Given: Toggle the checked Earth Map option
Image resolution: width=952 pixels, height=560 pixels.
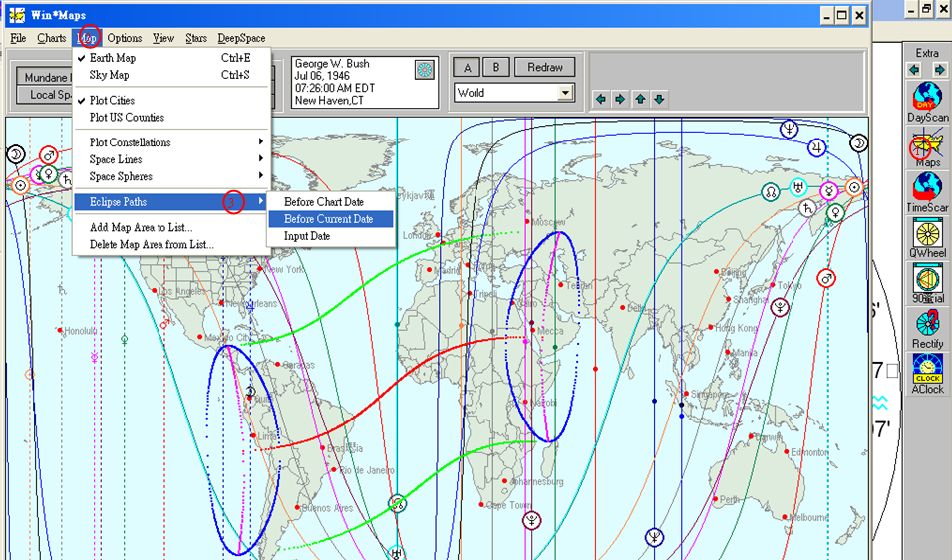Looking at the screenshot, I should (113, 58).
